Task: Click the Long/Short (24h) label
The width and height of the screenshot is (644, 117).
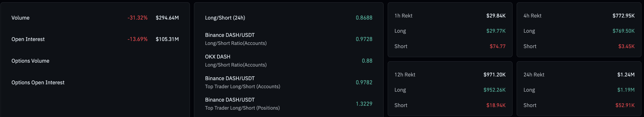Action: [x=225, y=18]
